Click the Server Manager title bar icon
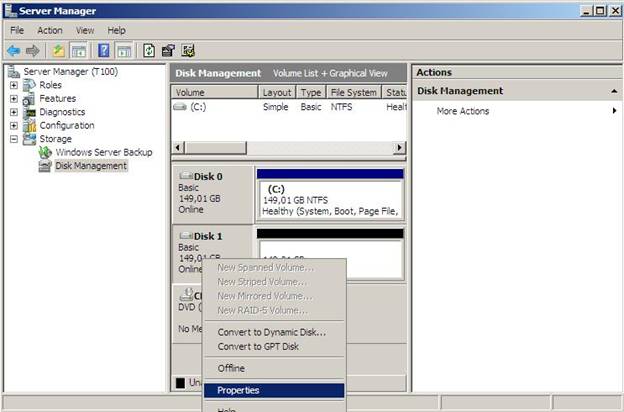The image size is (624, 412). [x=10, y=11]
